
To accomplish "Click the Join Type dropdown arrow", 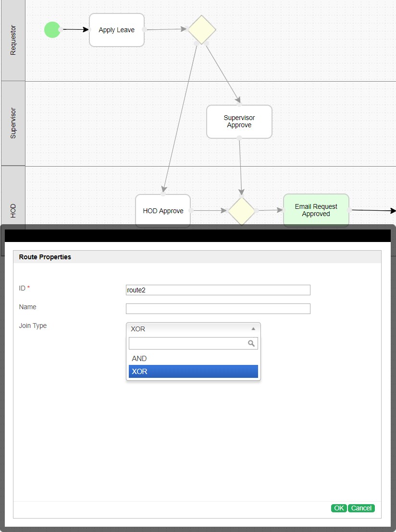I will click(x=253, y=329).
